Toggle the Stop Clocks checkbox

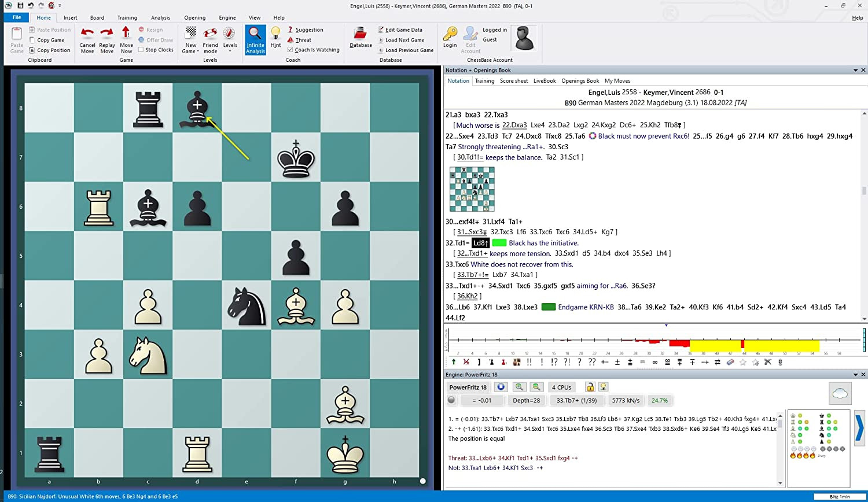click(141, 50)
